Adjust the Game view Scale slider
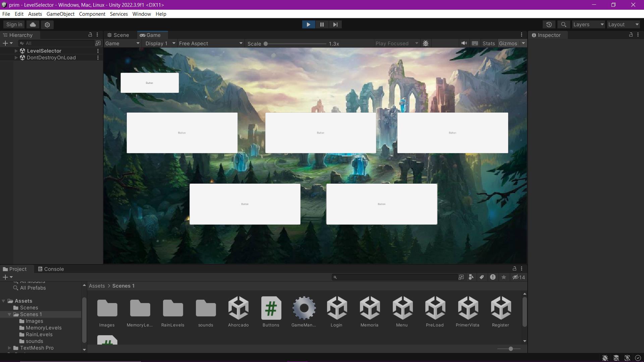 (x=266, y=44)
